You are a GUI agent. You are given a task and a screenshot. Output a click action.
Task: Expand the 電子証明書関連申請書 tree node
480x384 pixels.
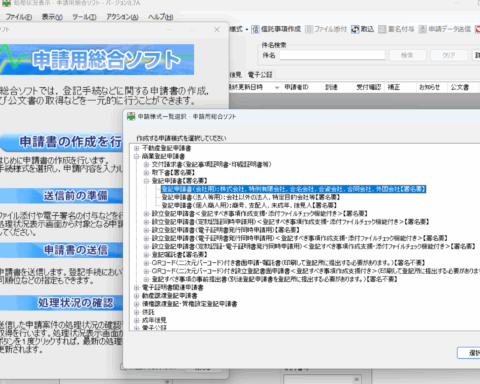[x=136, y=287]
